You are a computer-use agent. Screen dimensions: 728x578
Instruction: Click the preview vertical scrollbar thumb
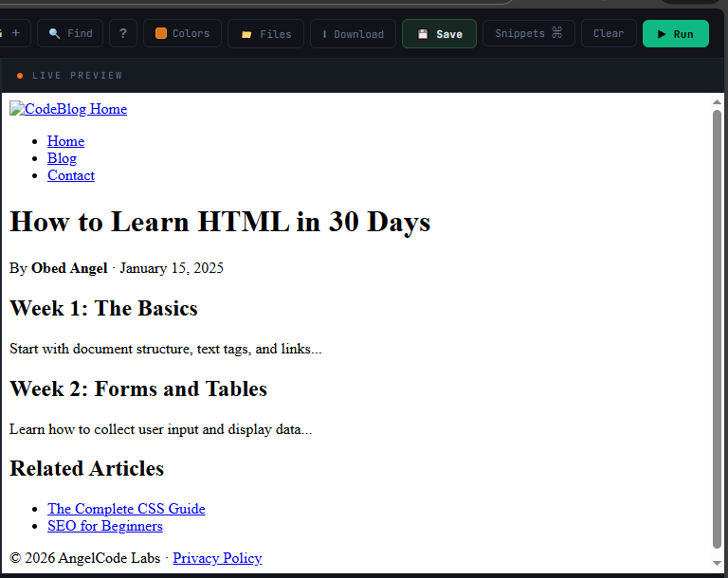coord(717,329)
